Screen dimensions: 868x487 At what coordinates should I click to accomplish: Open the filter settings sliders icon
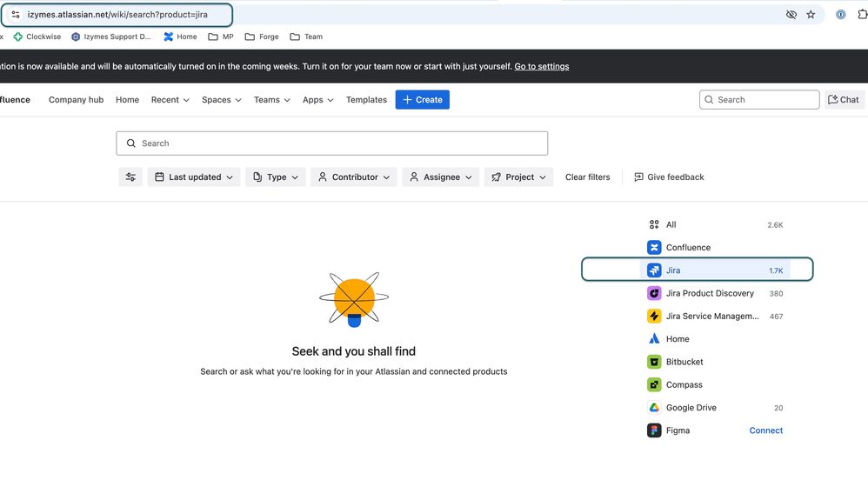(x=130, y=177)
